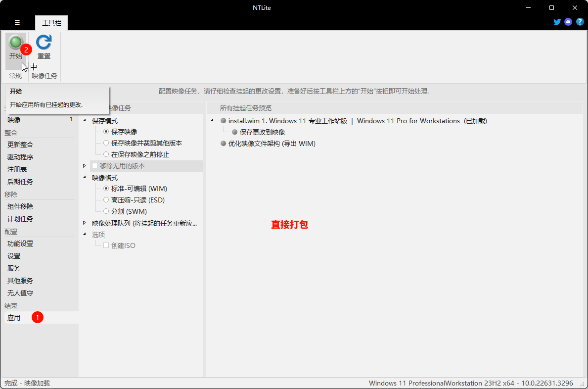Collapse the install.wim pending task node
The image size is (588, 389).
212,120
